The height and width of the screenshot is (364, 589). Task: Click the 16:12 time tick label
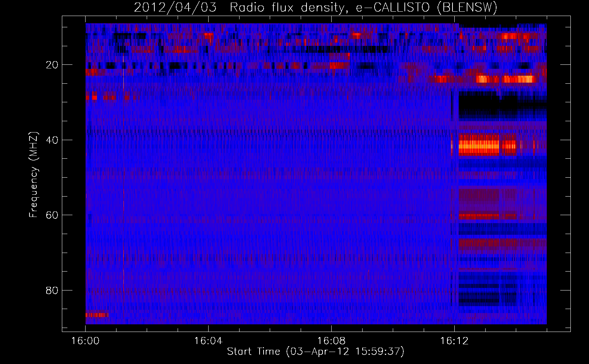tap(454, 341)
